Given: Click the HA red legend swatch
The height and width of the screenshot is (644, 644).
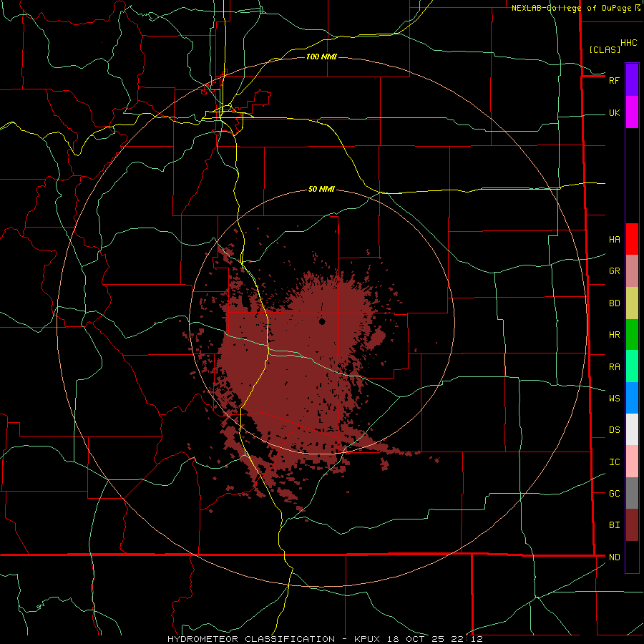Looking at the screenshot, I should [632, 239].
